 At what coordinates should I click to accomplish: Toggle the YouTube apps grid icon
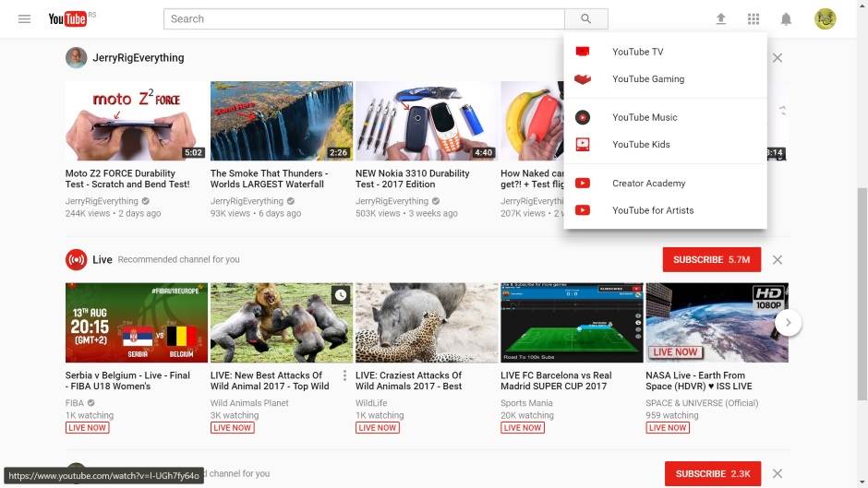[753, 18]
